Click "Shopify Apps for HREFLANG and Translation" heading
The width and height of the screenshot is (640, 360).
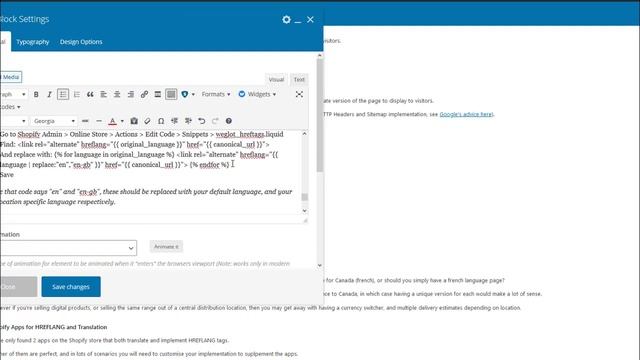tap(53, 327)
